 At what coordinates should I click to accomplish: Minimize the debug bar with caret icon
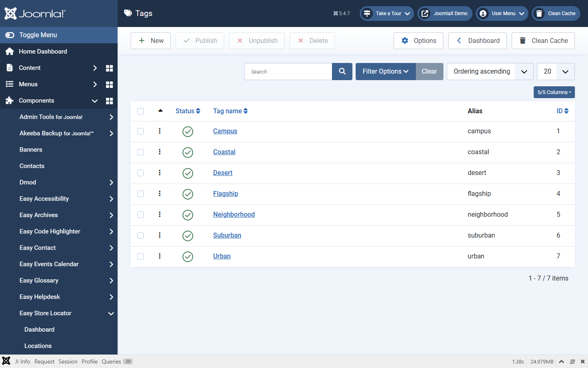click(x=561, y=361)
